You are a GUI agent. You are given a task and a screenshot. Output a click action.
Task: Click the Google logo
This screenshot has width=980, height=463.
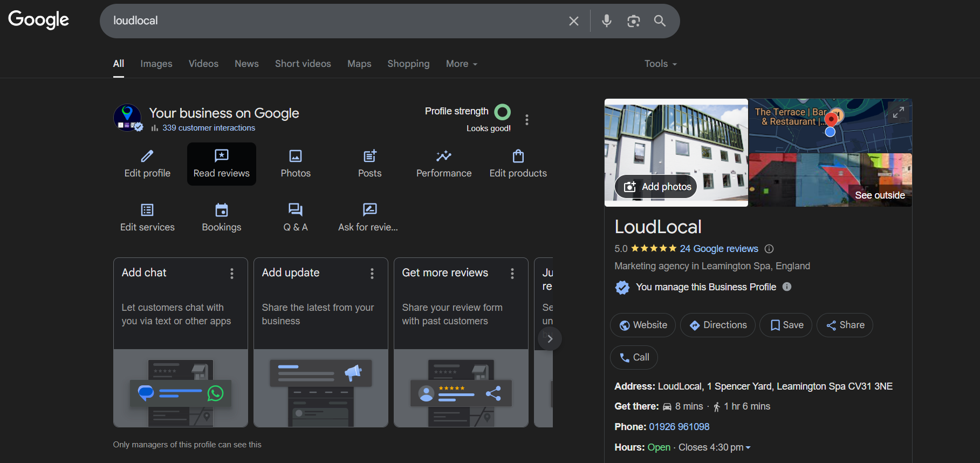click(x=38, y=20)
